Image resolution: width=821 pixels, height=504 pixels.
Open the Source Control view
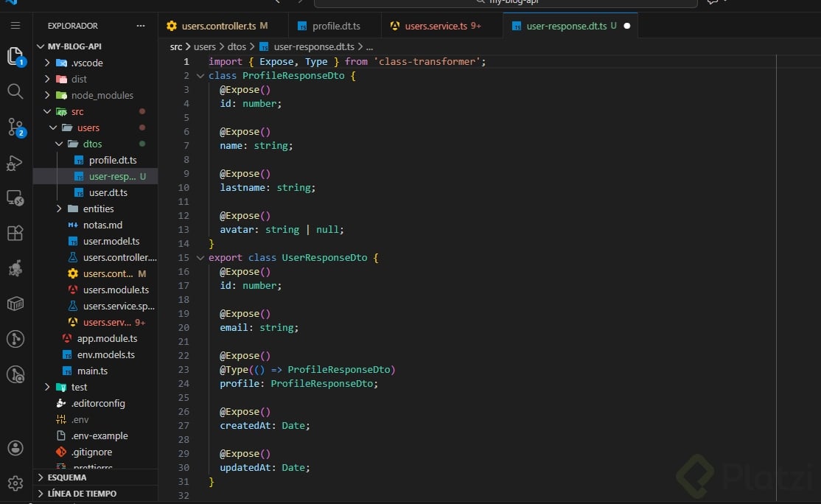15,127
